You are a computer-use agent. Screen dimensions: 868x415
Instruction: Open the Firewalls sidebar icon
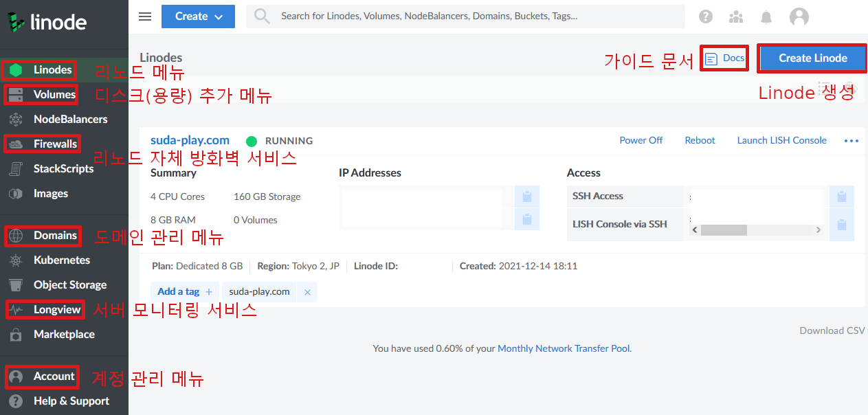[16, 144]
